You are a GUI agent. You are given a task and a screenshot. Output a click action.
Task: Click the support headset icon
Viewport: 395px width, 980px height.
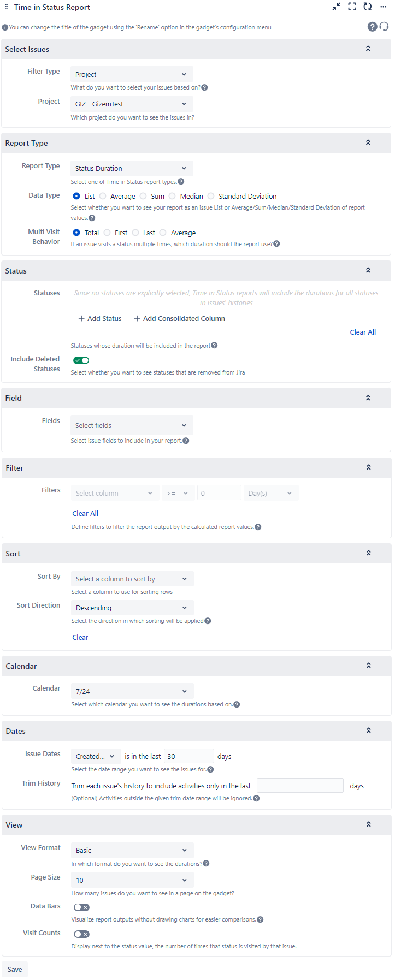[384, 27]
